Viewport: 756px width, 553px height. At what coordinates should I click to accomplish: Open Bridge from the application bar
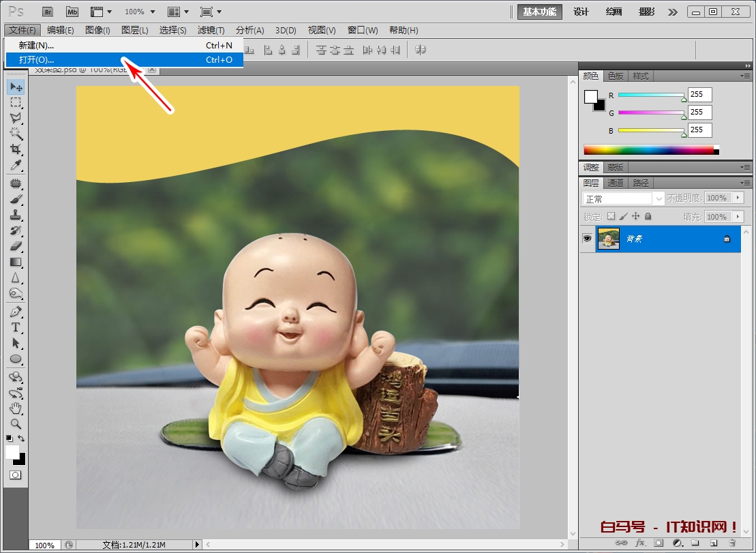(47, 12)
